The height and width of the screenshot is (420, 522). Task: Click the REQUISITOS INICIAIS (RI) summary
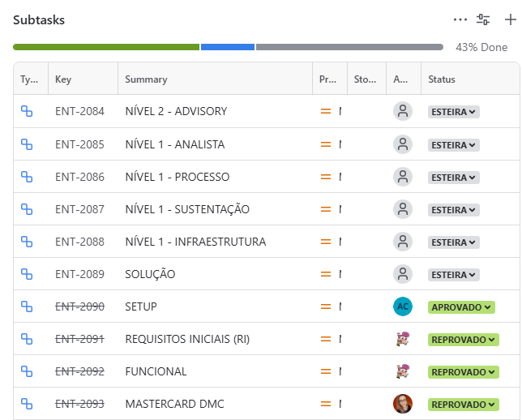[x=187, y=339]
